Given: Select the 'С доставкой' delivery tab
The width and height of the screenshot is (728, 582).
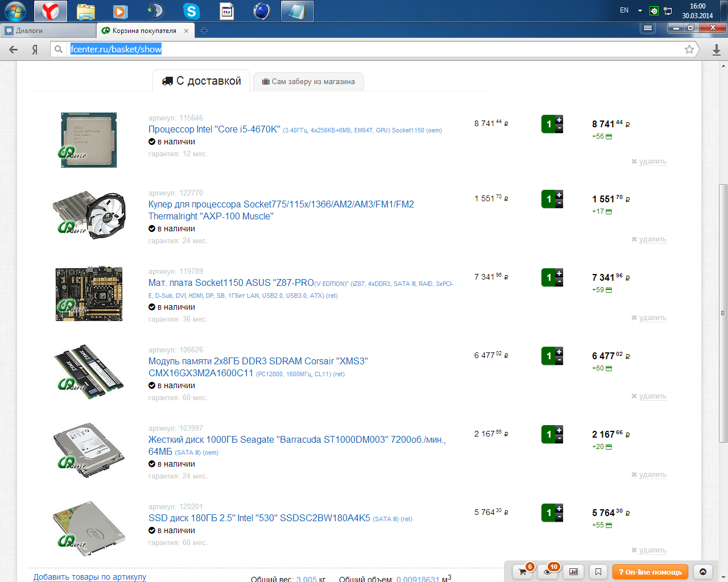Looking at the screenshot, I should (x=201, y=81).
